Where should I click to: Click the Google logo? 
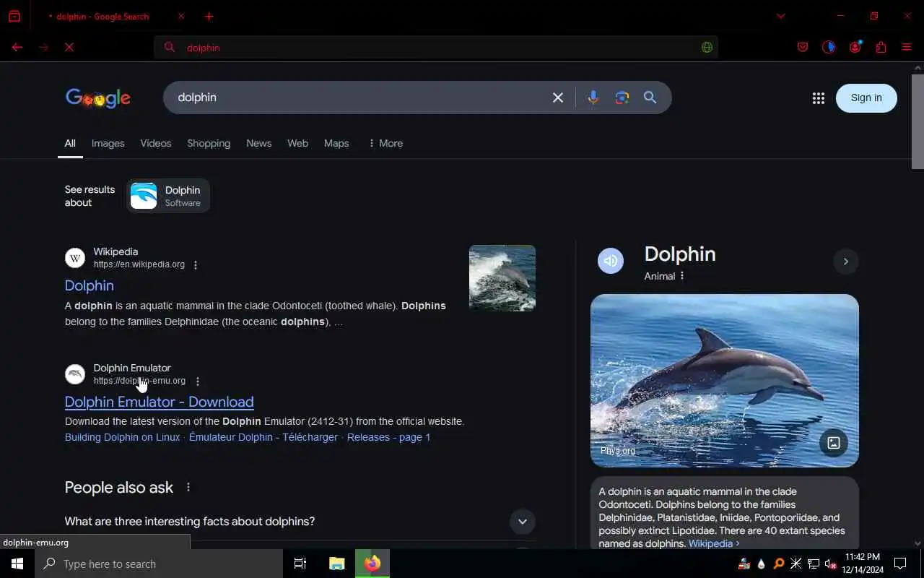tap(98, 98)
